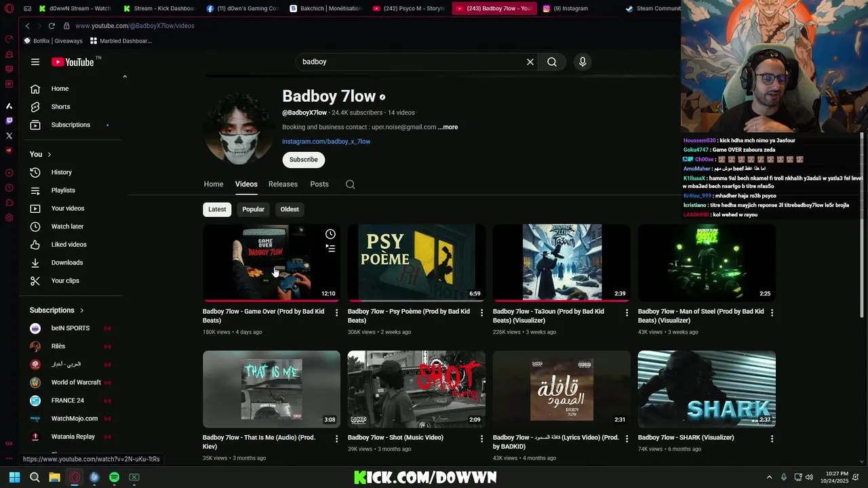
Task: Switch to the channel Videos tab
Action: (246, 184)
